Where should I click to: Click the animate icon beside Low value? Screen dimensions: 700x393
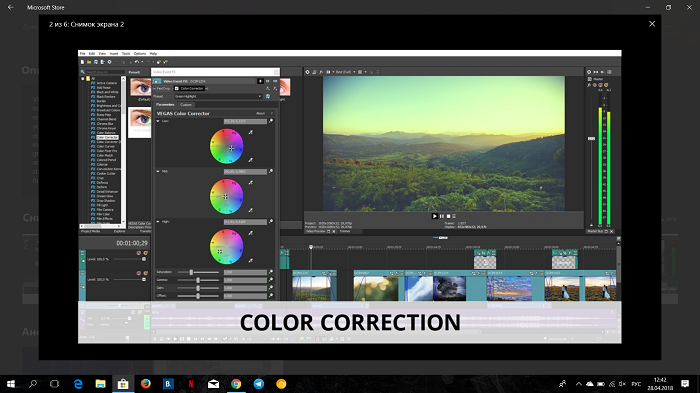point(271,121)
